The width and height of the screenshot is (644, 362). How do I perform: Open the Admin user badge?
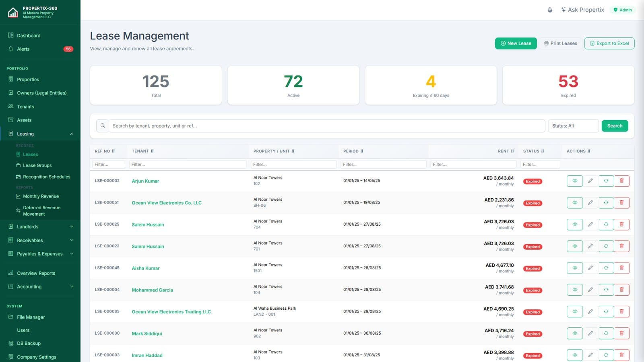tap(623, 10)
